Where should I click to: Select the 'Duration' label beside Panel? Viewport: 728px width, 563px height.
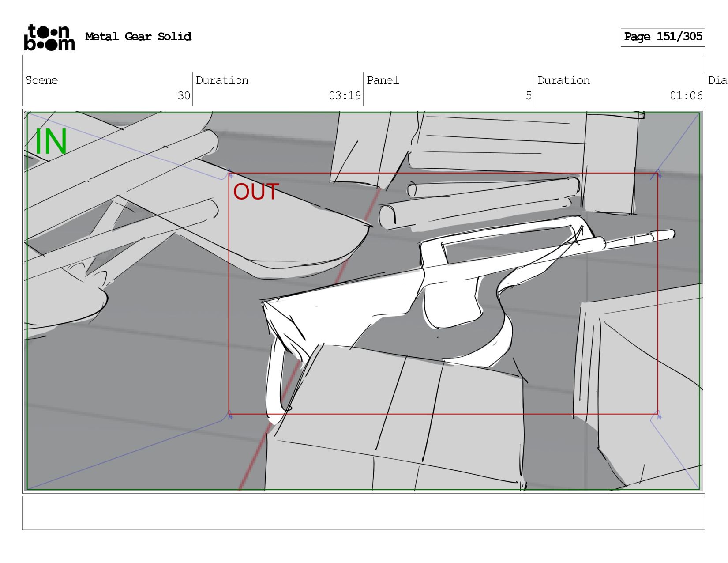tap(563, 80)
